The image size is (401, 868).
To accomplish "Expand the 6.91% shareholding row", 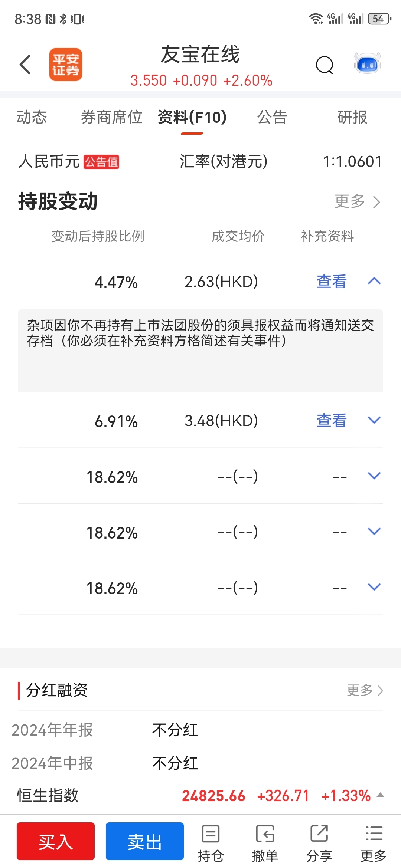I will [x=374, y=420].
